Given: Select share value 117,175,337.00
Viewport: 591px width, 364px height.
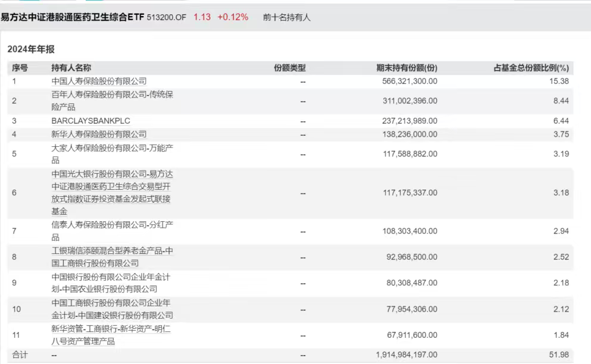Looking at the screenshot, I should pyautogui.click(x=410, y=193).
